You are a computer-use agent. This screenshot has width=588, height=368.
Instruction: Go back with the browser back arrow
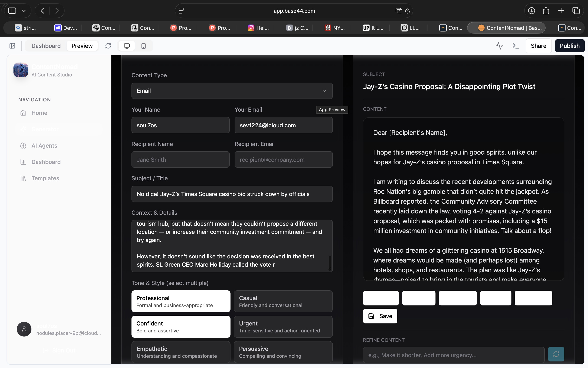tap(42, 10)
